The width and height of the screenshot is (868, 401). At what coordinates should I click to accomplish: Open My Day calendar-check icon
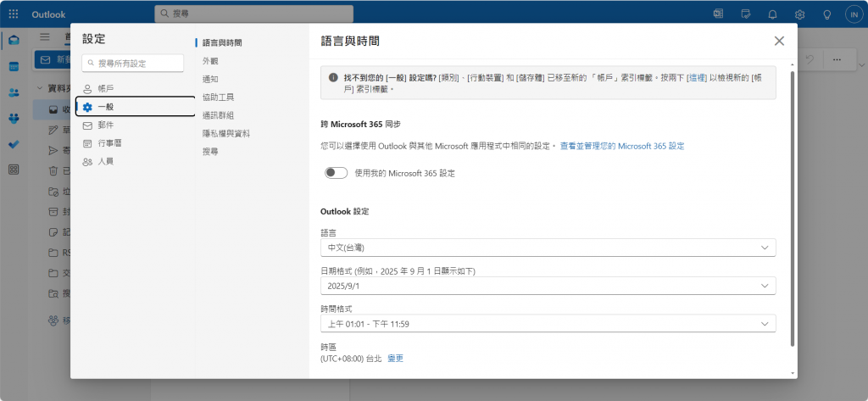tap(746, 14)
